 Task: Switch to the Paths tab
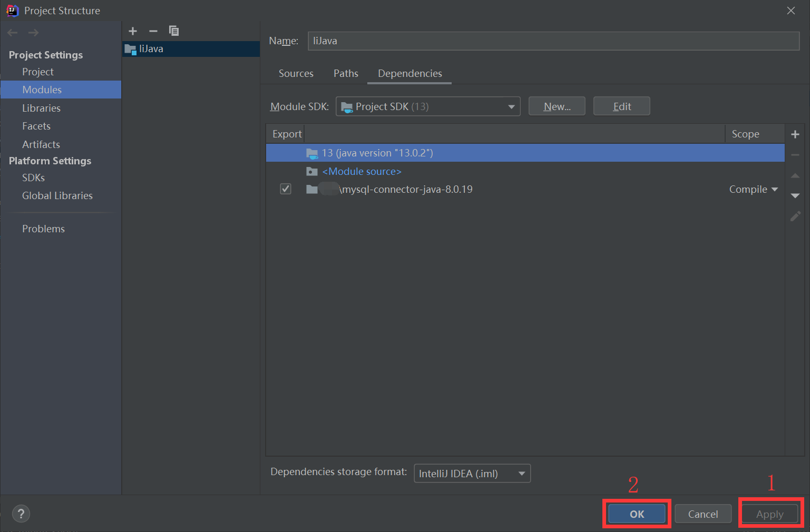coord(346,74)
